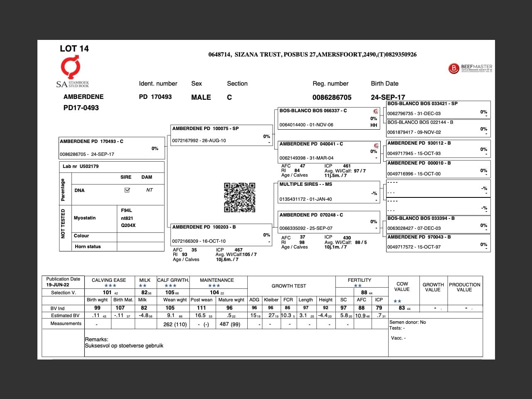532x399 pixels.
Task: Click the Beefmaster society logo
Action: pos(470,68)
